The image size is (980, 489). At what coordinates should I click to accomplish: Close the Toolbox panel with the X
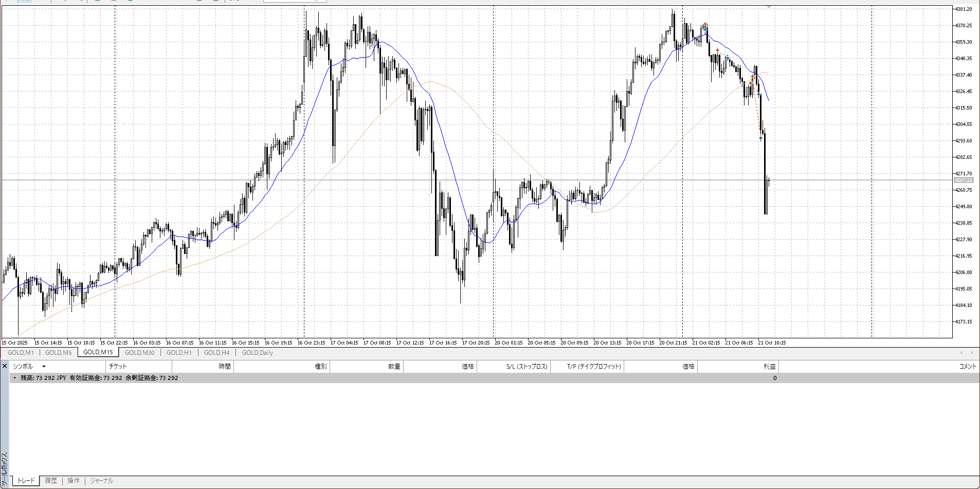(5, 366)
